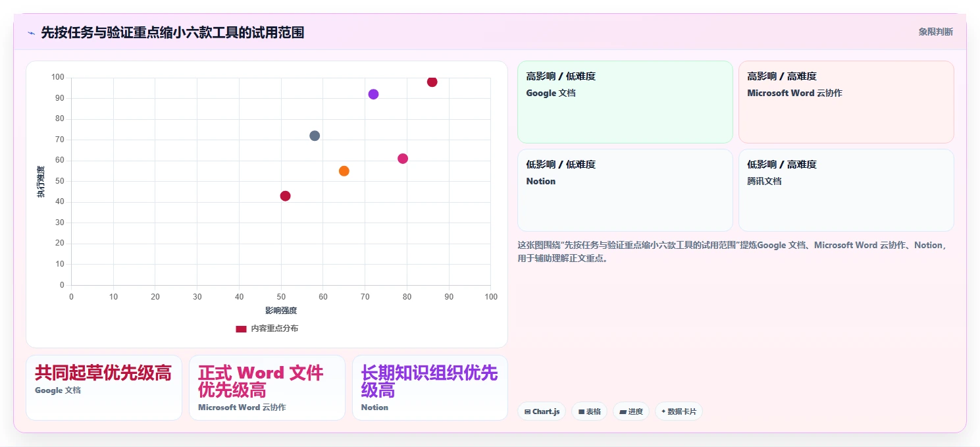This screenshot has height=447, width=980.
Task: Open the 高影响 / 低难度 quadrant card
Action: 625,102
